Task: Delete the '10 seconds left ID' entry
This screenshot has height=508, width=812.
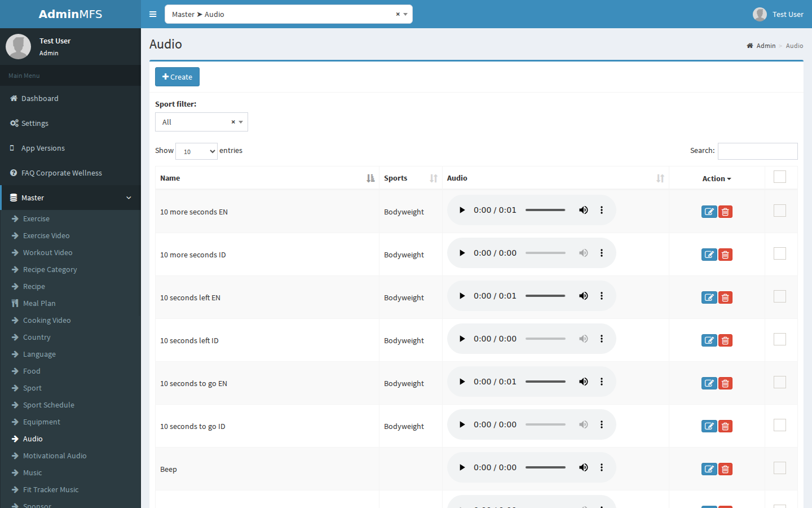Action: (x=725, y=340)
